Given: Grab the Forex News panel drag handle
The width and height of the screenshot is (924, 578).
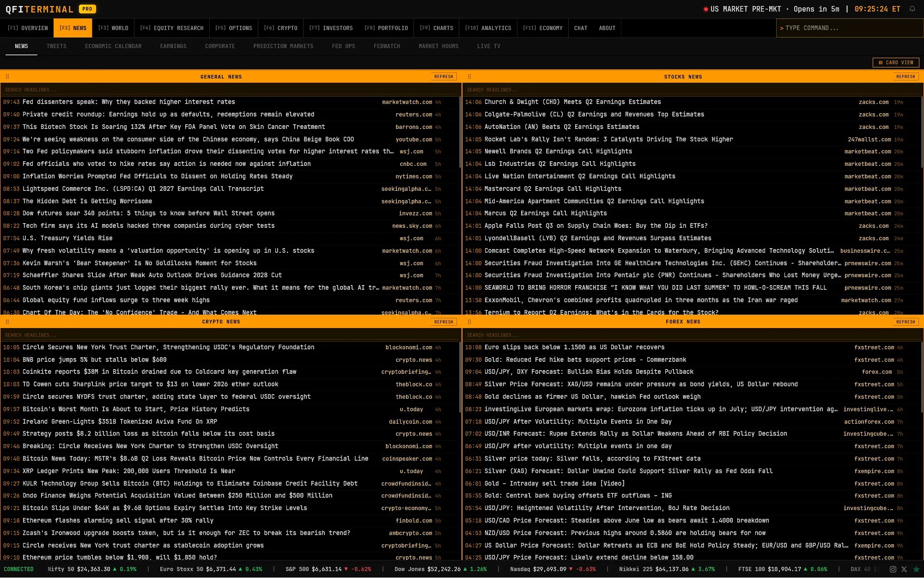Looking at the screenshot, I should [x=469, y=322].
